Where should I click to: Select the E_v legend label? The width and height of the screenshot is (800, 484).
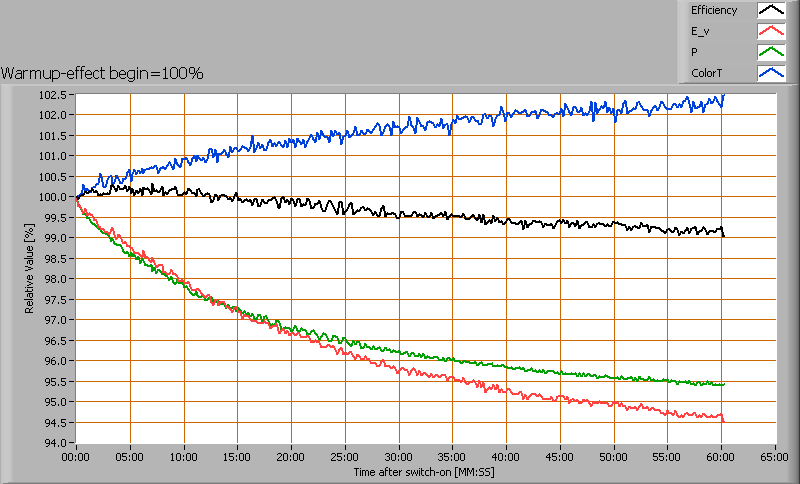[700, 32]
